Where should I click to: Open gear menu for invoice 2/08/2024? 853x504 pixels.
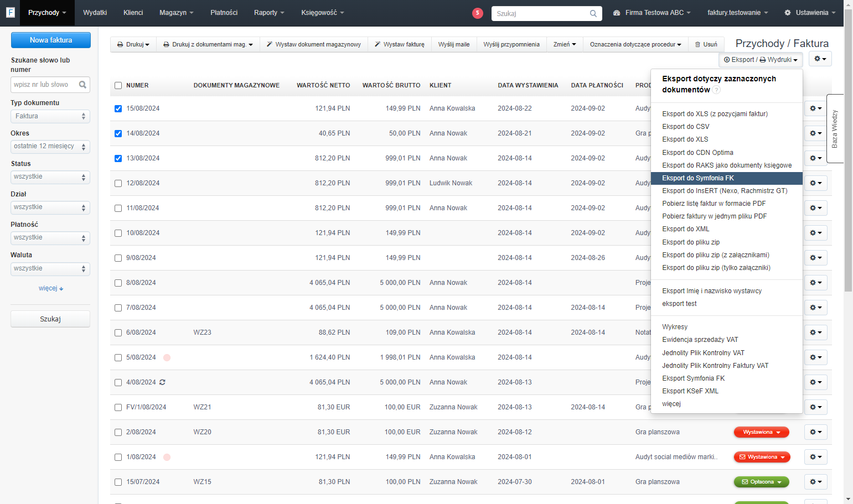(816, 432)
